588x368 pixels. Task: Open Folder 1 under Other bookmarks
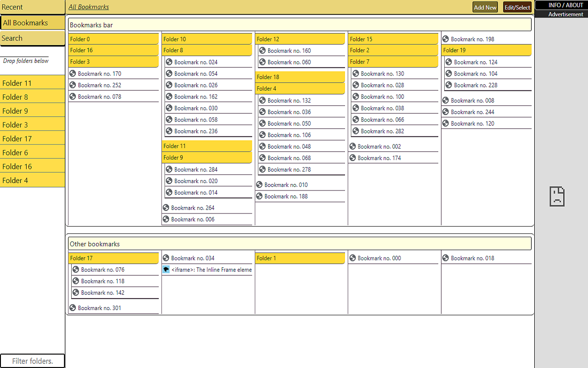300,258
